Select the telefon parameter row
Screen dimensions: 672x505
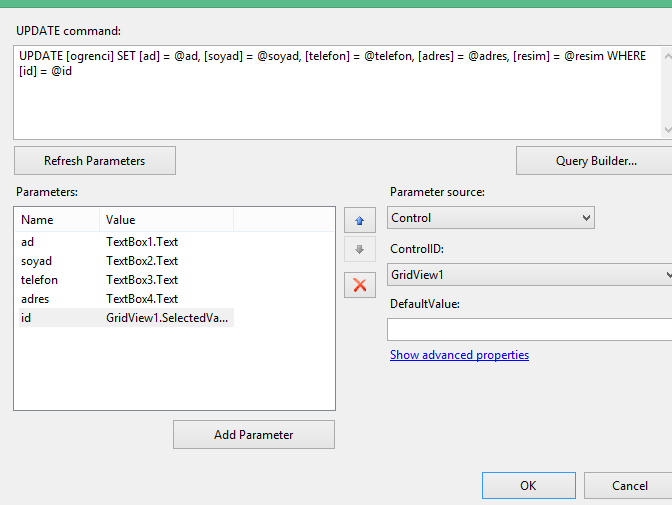pyautogui.click(x=126, y=280)
